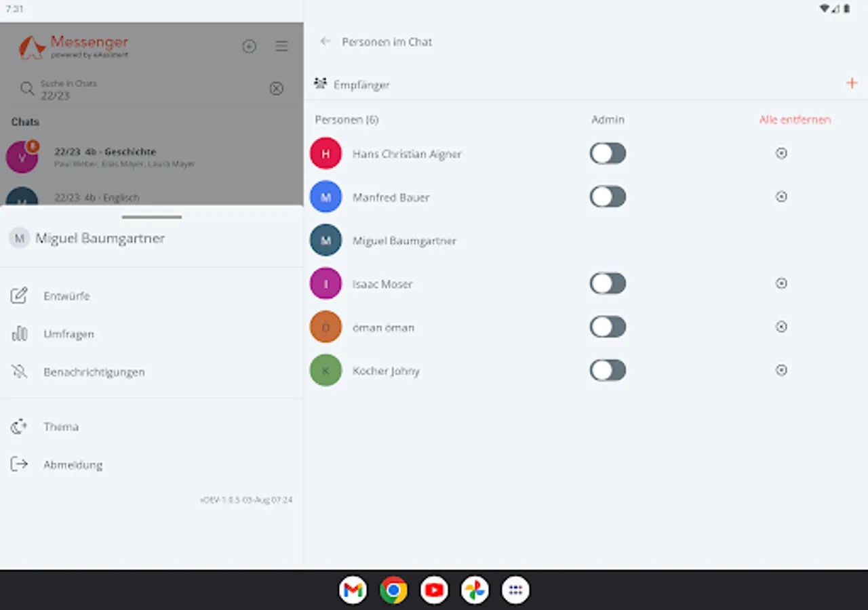Open Hans Christian Aigner's avatar

[x=325, y=153]
